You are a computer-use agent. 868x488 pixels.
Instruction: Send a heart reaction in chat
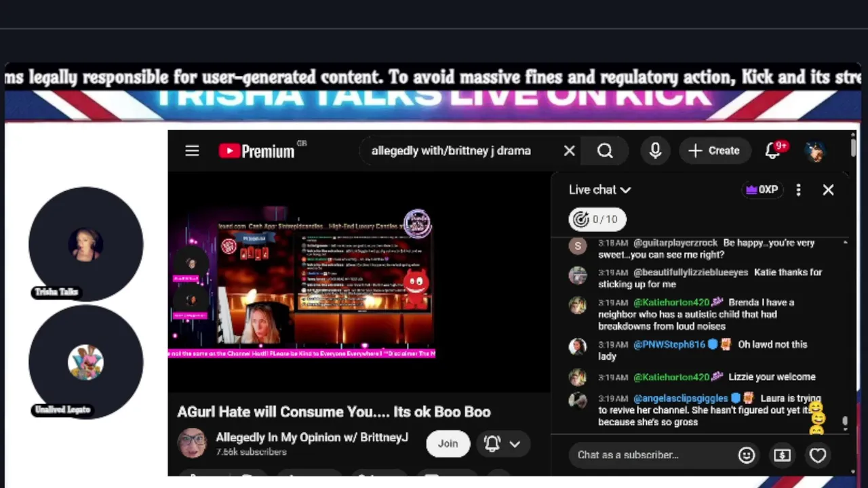818,455
